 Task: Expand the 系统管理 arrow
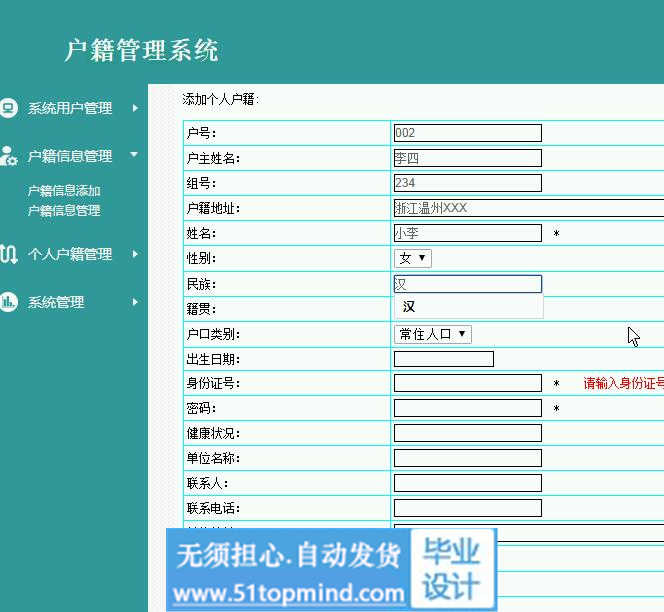[135, 302]
